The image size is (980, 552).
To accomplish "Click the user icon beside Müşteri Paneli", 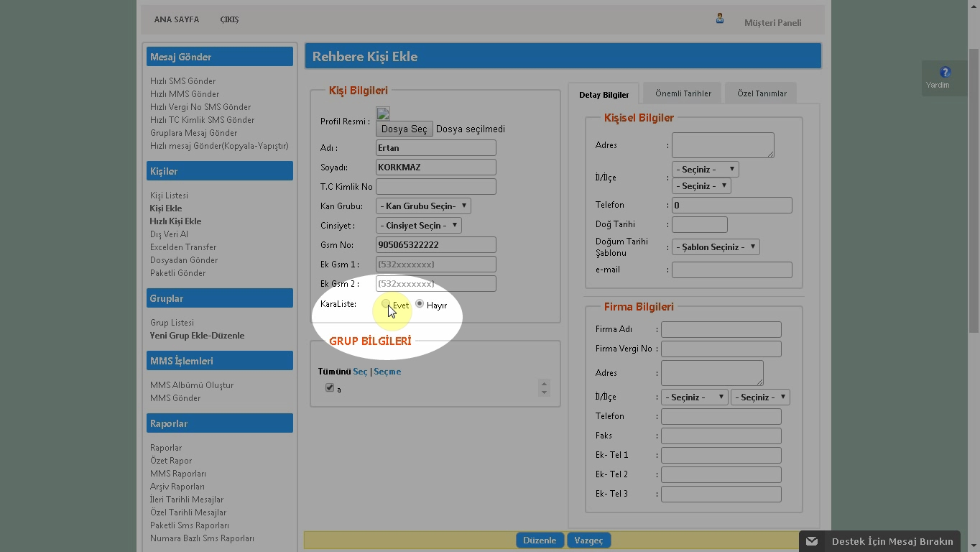I will pos(719,19).
